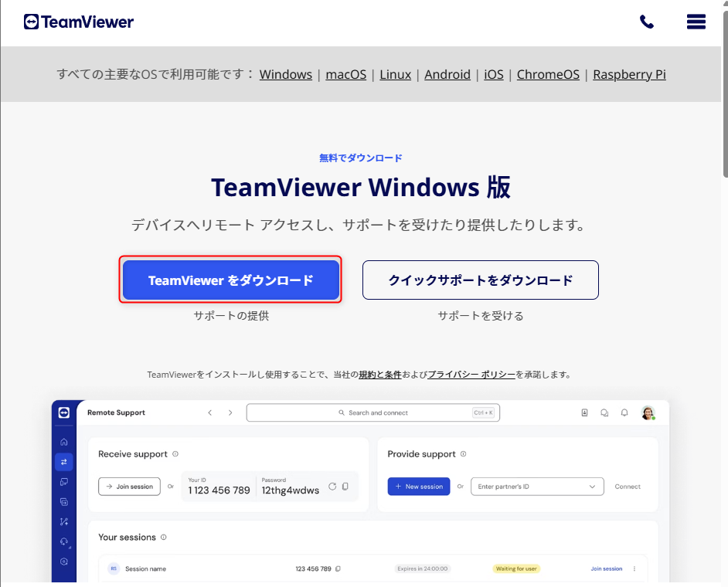Click the copy icon beside 123 456 789
The image size is (728, 587).
pyautogui.click(x=338, y=568)
